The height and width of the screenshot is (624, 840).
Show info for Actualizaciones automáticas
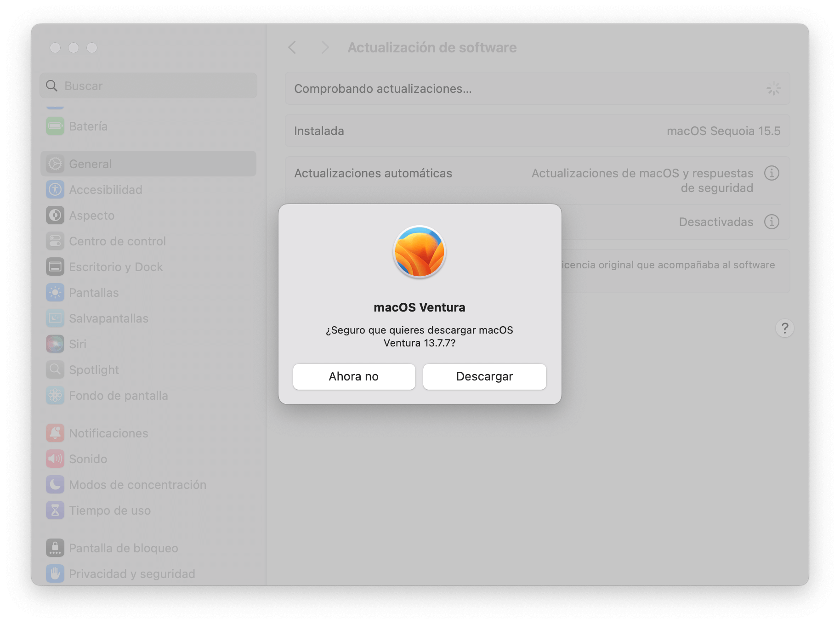772,173
